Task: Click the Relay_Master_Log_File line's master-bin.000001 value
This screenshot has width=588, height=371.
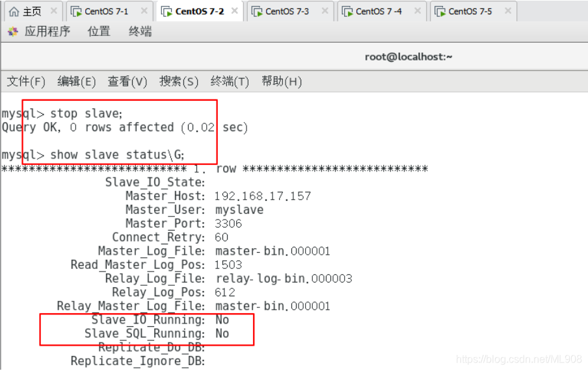Action: click(273, 306)
